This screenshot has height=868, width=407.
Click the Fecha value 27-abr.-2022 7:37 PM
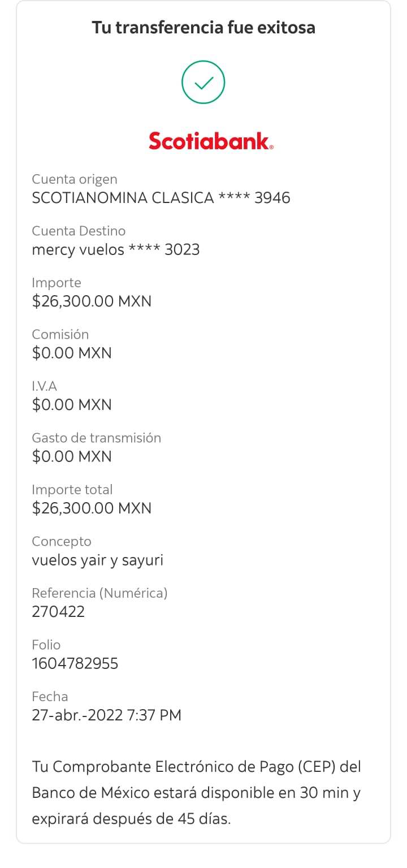click(107, 715)
